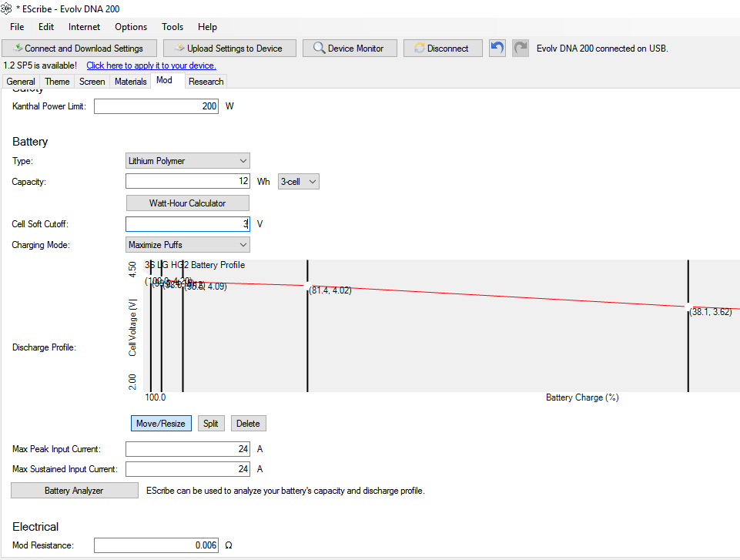Disconnect the device from USB

442,49
